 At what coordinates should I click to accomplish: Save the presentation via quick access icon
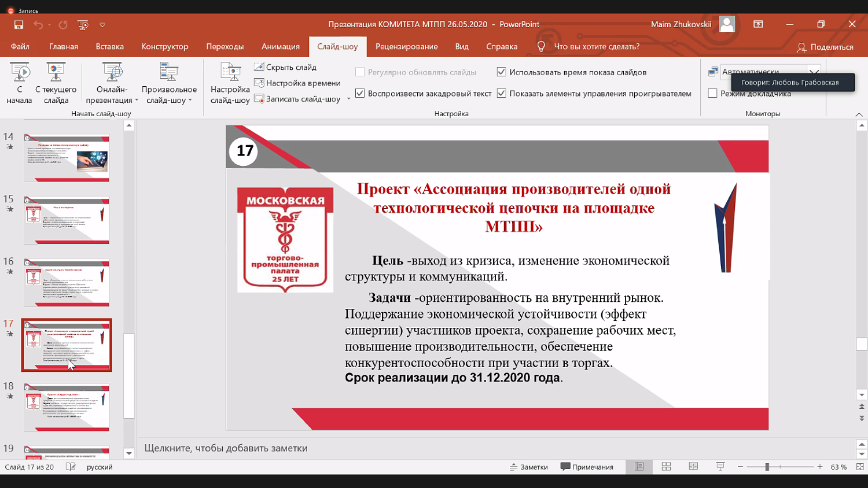click(19, 24)
